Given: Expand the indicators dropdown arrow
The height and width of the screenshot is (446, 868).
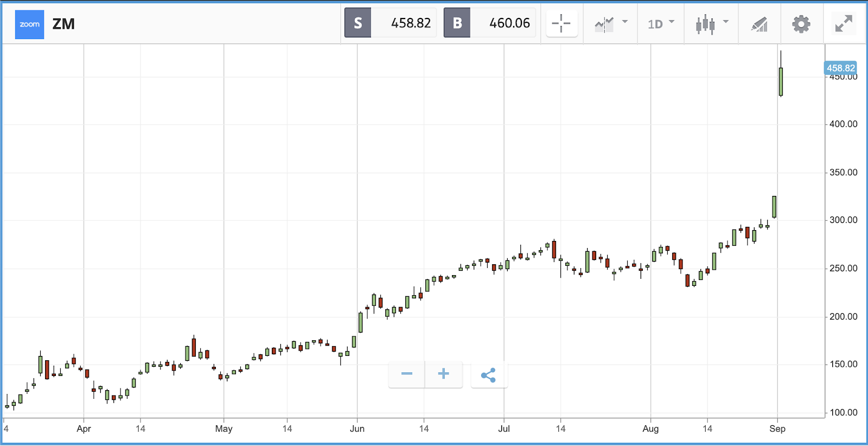Looking at the screenshot, I should coord(625,22).
